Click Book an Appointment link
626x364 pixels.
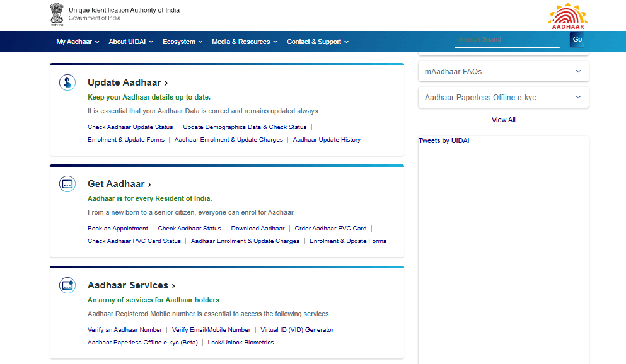coord(118,229)
